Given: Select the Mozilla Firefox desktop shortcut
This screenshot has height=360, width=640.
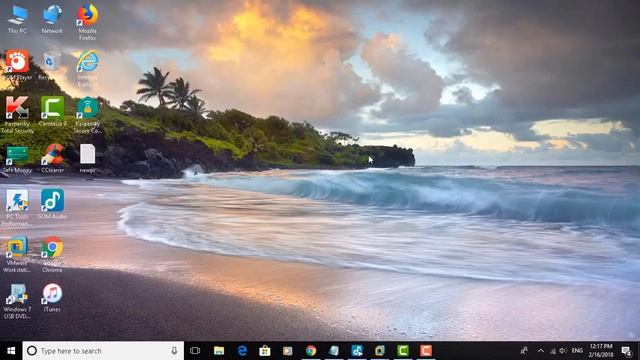Looking at the screenshot, I should click(x=87, y=22).
